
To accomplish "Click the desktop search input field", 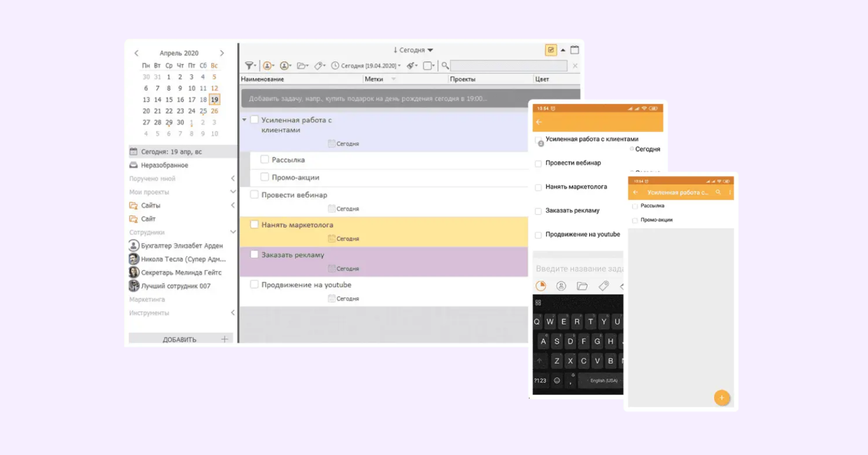I will point(509,66).
